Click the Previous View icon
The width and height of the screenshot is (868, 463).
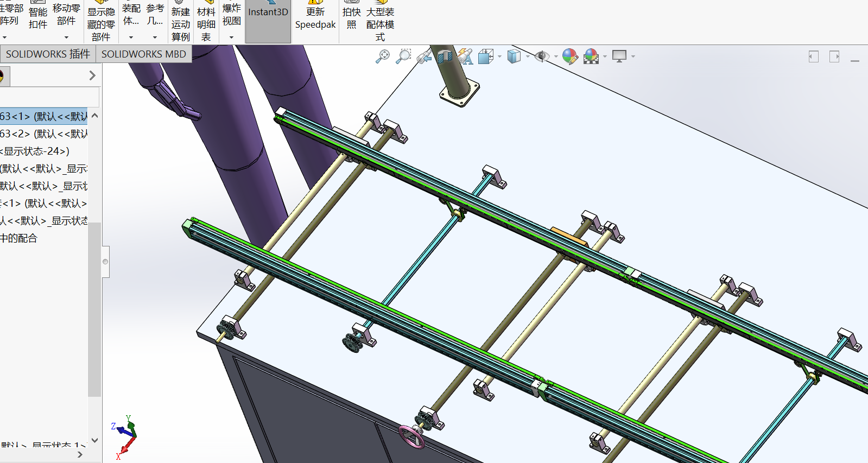click(424, 56)
